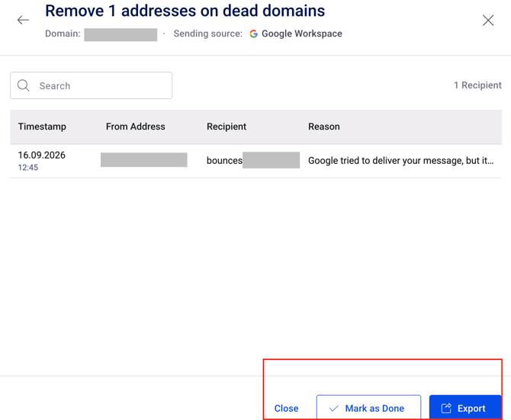The width and height of the screenshot is (511, 420).
Task: Open the truncated Google tried to deliver reason
Action: click(x=401, y=161)
